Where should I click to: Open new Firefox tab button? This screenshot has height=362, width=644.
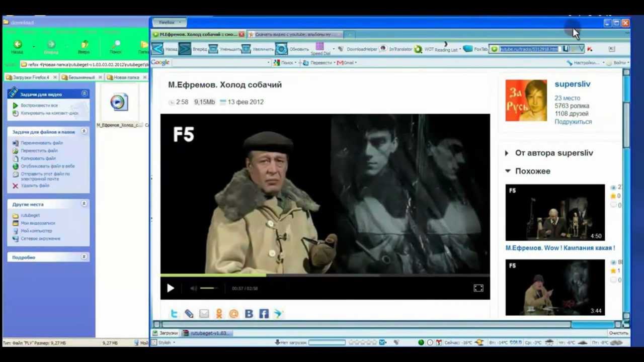(x=350, y=35)
